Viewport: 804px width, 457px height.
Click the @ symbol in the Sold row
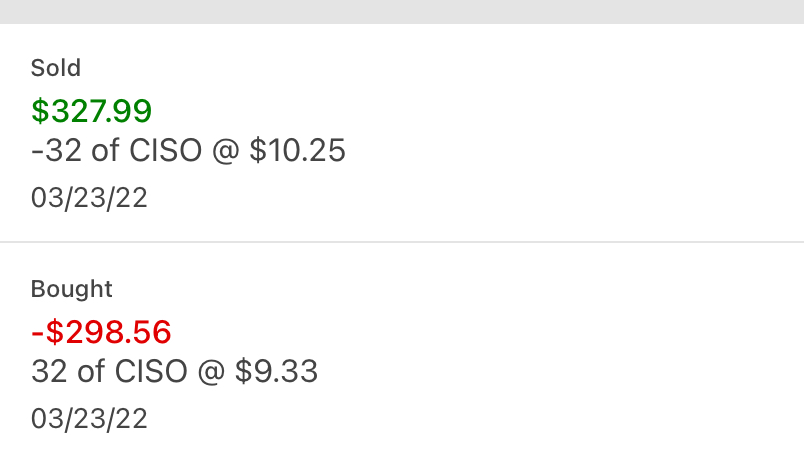click(225, 151)
